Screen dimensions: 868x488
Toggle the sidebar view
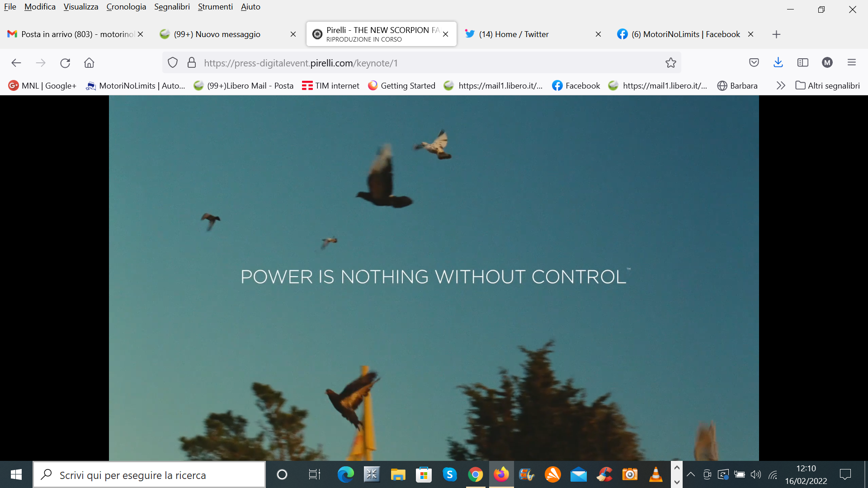[803, 63]
